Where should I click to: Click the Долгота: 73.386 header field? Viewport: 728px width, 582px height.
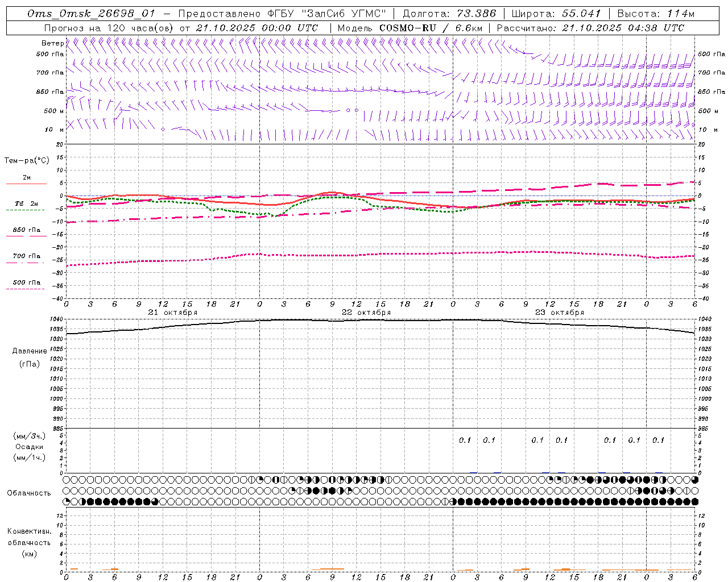[449, 14]
